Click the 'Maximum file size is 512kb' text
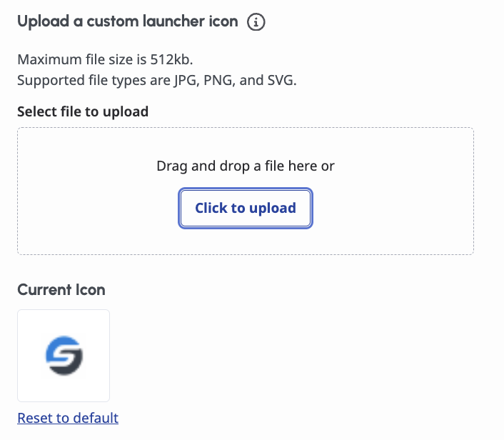Screen dimensions: 504x440 (105, 59)
